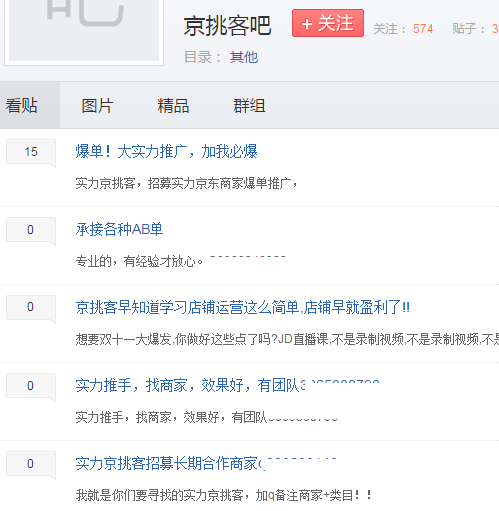Image resolution: width=499 pixels, height=511 pixels.
Task: Click the 京挑客吧 forum title
Action: coord(227,26)
